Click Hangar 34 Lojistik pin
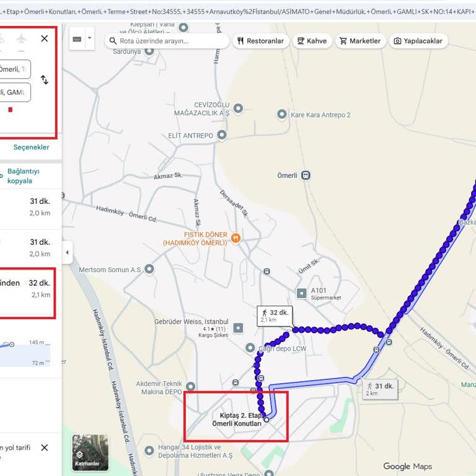 [149, 451]
